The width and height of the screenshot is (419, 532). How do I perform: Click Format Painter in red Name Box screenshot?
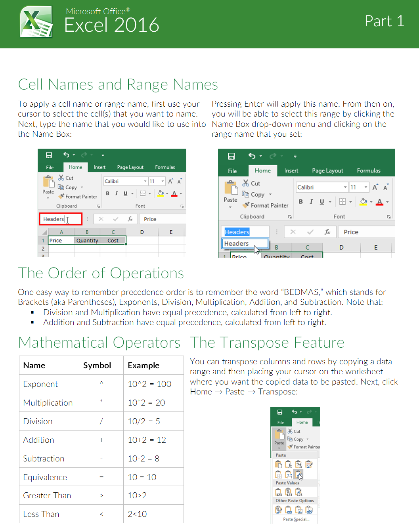[78, 196]
